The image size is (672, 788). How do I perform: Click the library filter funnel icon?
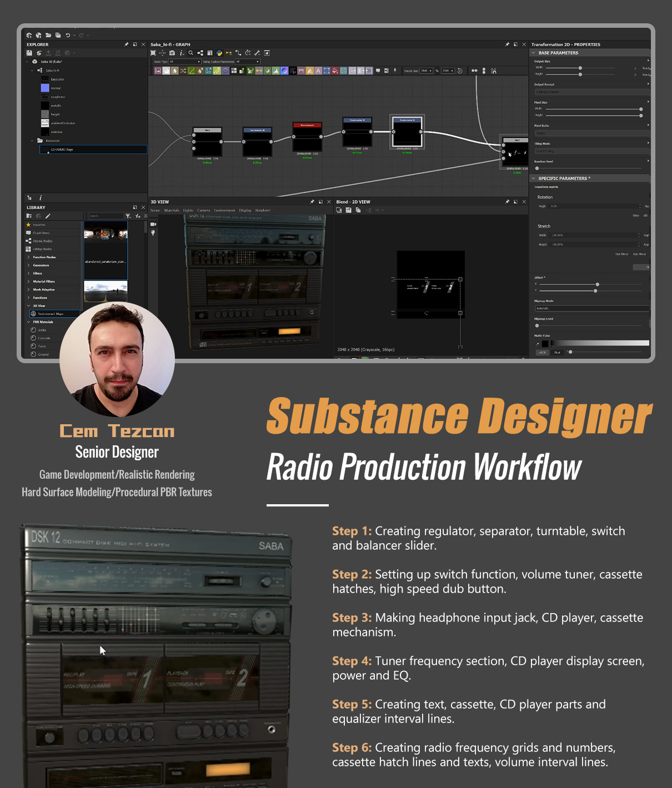[128, 215]
